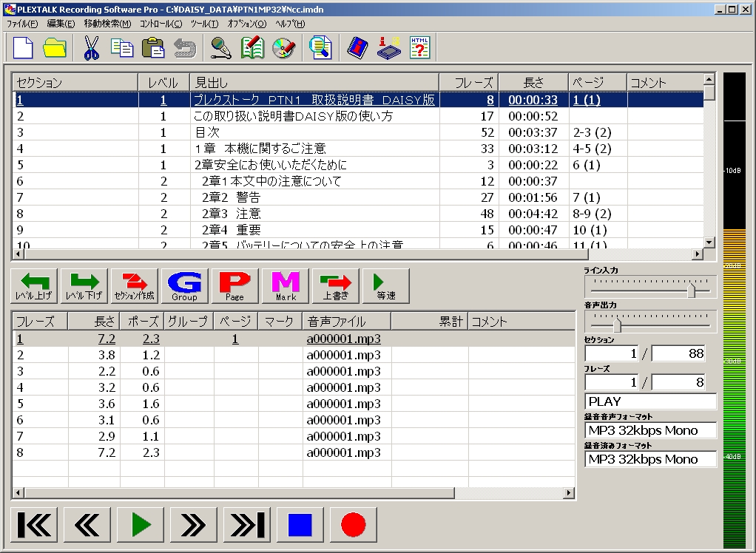The height and width of the screenshot is (553, 756).
Task: Click the current phrase number field showing 1
Action: [x=612, y=382]
